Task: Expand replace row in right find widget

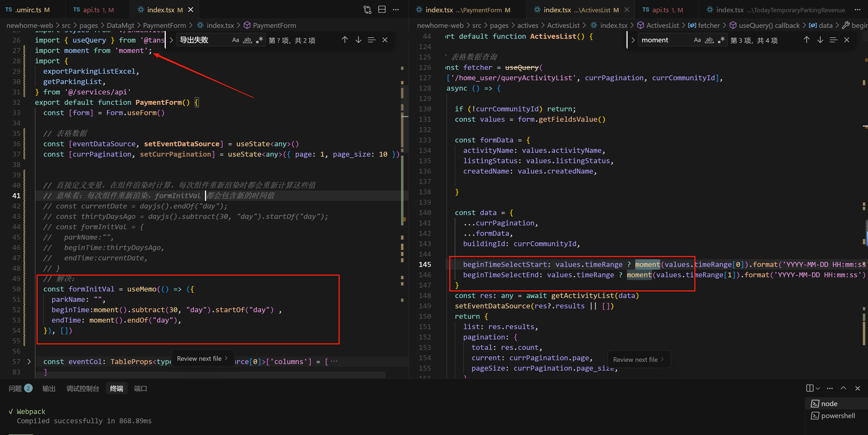Action: [633, 40]
